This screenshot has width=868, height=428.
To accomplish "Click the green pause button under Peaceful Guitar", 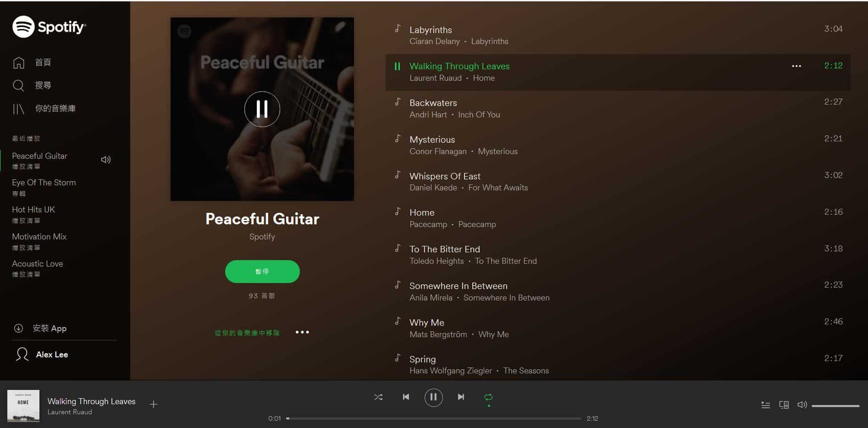I will click(x=262, y=272).
